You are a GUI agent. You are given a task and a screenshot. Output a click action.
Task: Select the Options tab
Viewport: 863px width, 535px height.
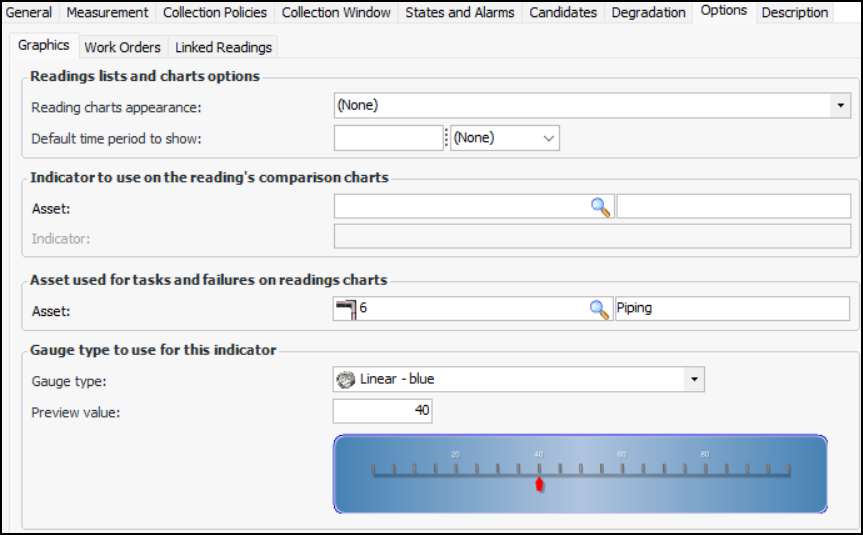[724, 11]
